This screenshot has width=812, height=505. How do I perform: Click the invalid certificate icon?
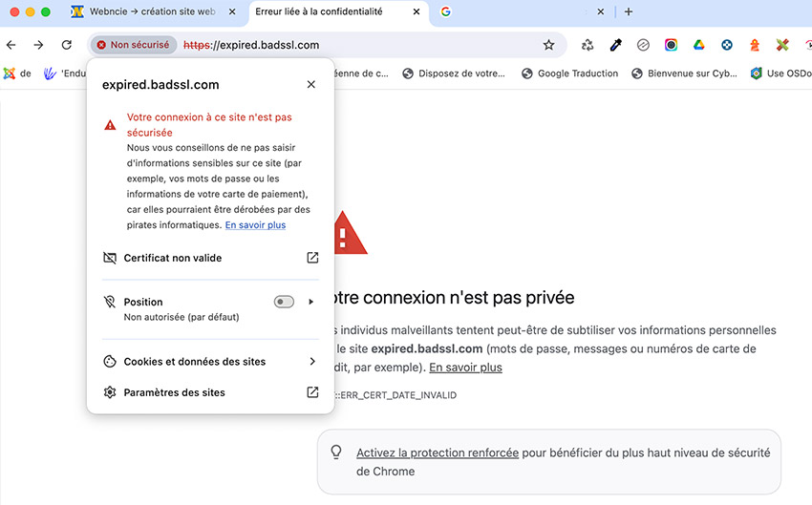pos(110,258)
